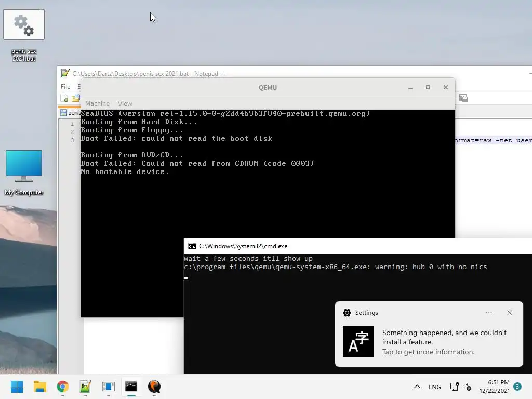Close the QEMU window

tap(446, 87)
